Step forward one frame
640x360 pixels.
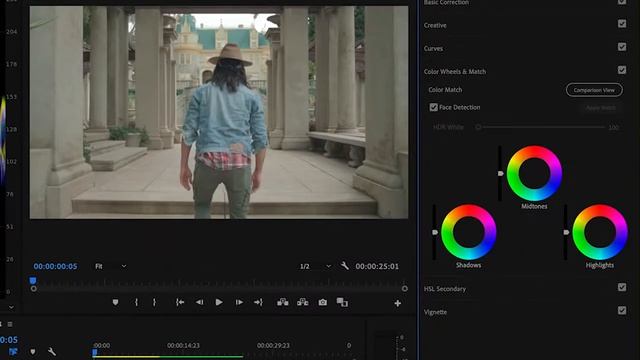[239, 302]
